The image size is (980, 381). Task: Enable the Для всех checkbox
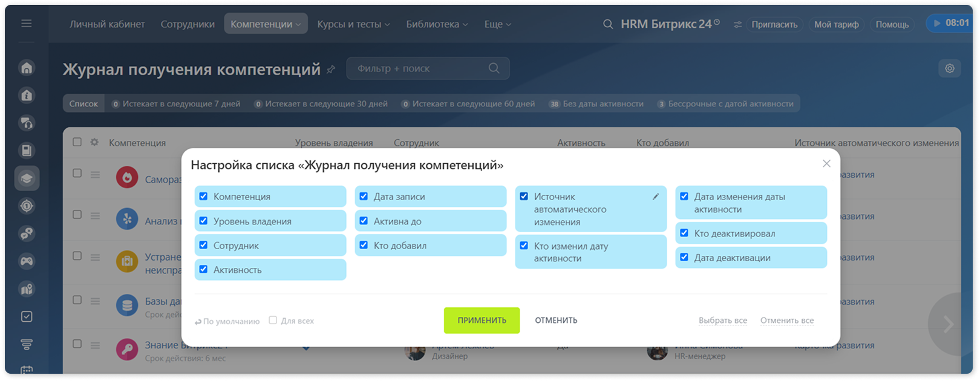[x=273, y=320]
